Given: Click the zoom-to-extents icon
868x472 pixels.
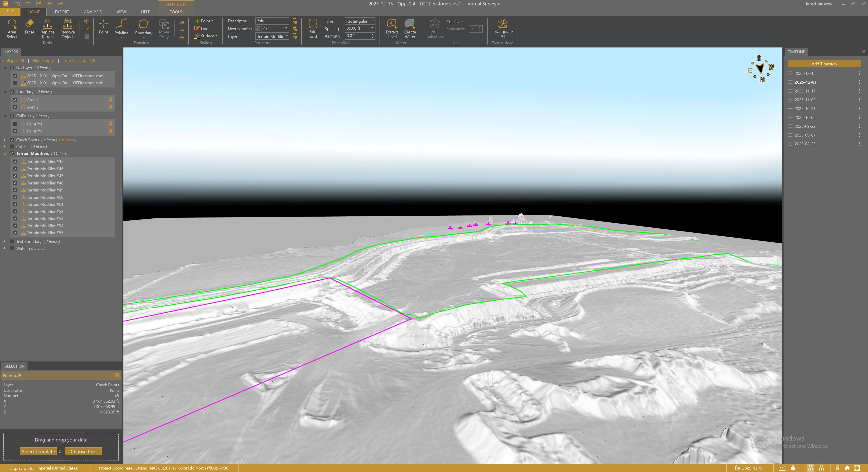Looking at the screenshot, I should pos(857,468).
